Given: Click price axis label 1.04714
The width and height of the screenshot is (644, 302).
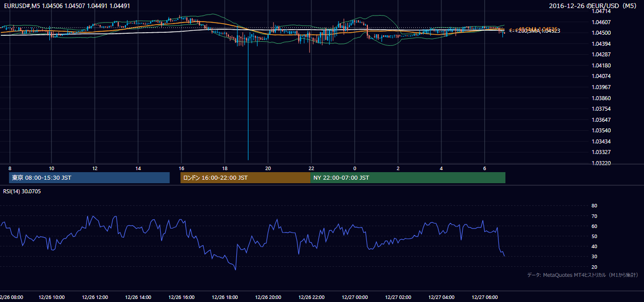Looking at the screenshot, I should click(601, 11).
